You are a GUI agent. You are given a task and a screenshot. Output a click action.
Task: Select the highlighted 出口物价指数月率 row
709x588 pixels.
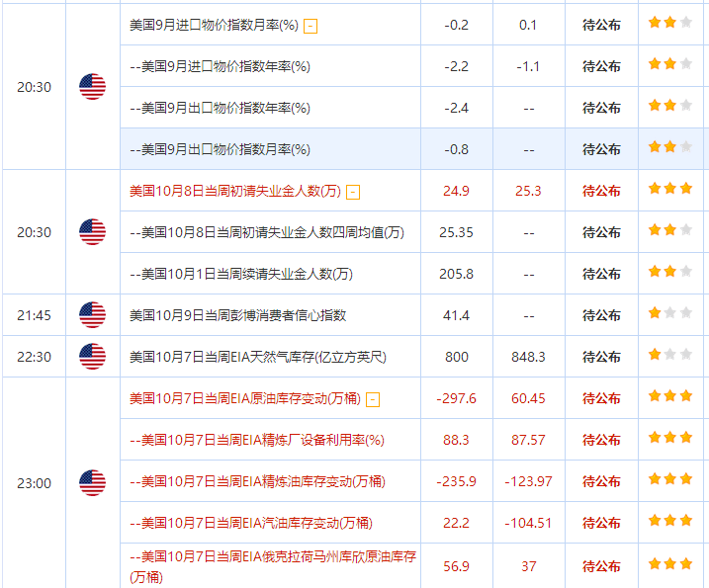411,149
